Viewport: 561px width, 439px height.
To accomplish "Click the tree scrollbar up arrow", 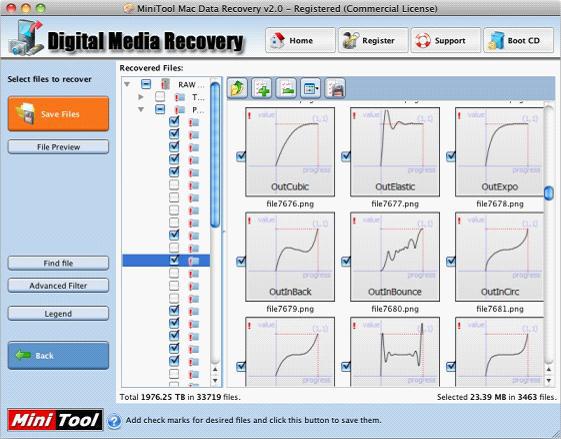I will (x=215, y=369).
